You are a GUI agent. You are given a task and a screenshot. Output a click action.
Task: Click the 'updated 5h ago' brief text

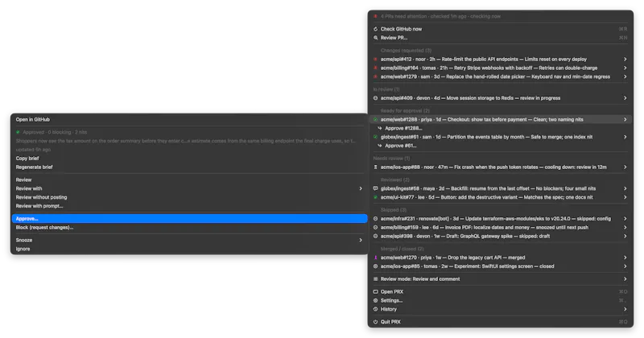[x=33, y=150]
